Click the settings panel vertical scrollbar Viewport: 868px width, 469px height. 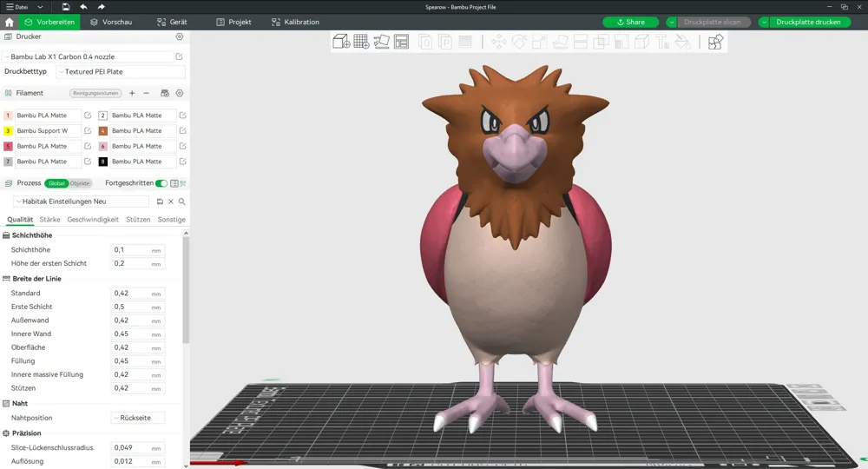pos(186,288)
